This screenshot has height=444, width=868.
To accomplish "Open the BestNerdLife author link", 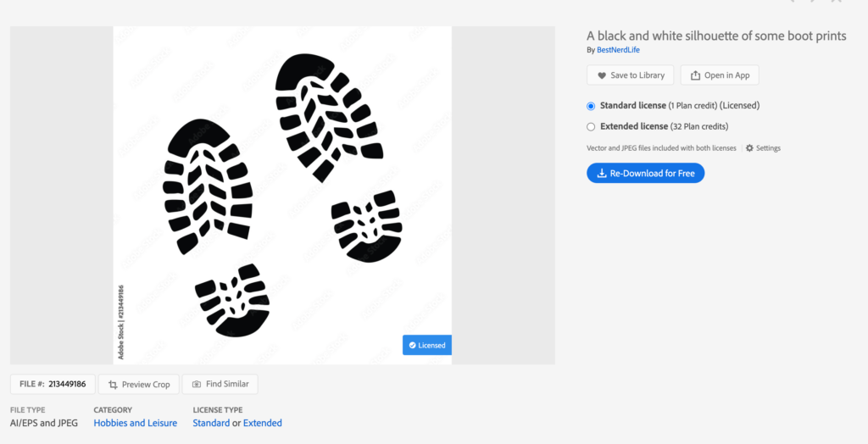I will pos(618,50).
